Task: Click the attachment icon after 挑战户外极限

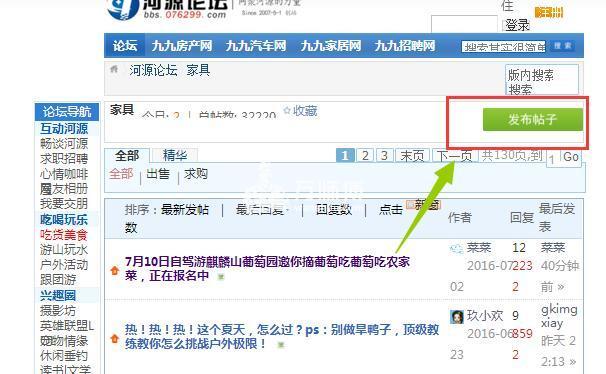Action: click(281, 344)
